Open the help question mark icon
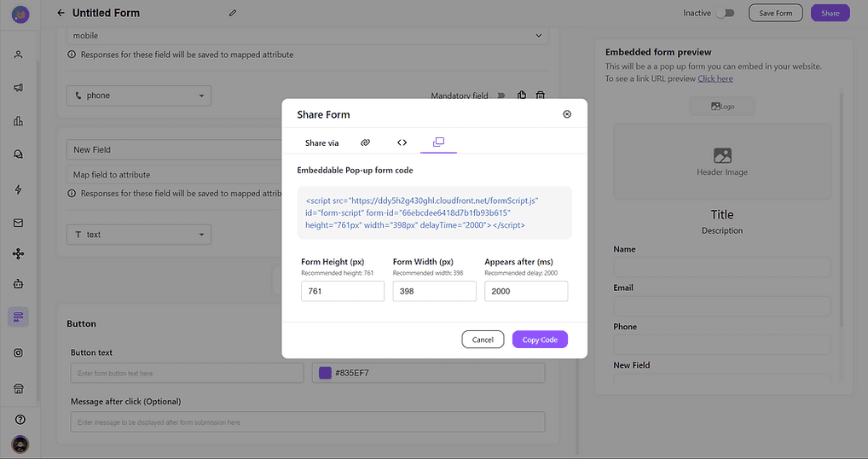 click(x=20, y=419)
